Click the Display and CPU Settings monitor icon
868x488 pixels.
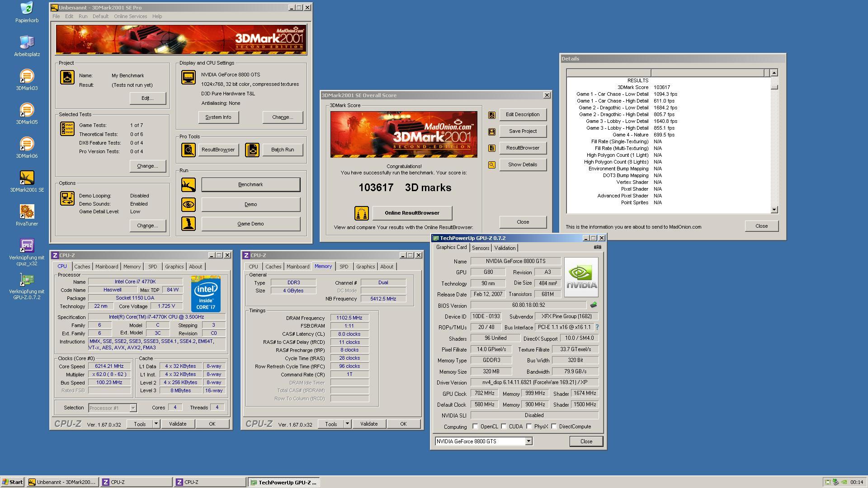(x=189, y=77)
